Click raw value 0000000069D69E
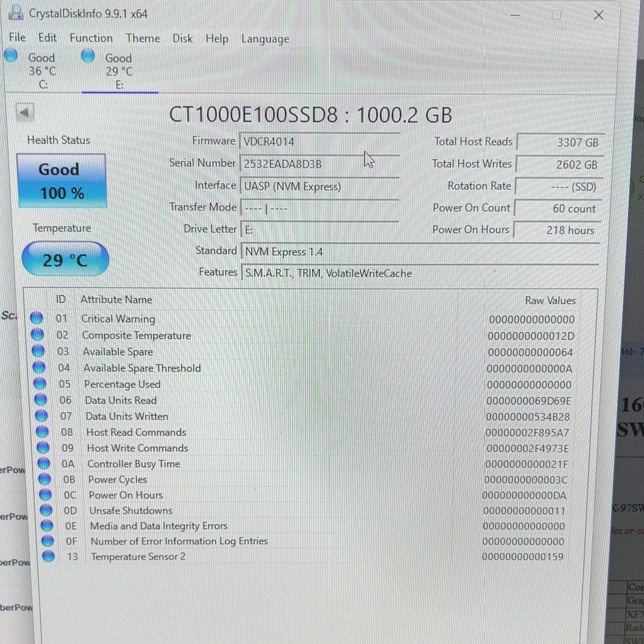 [x=529, y=401]
